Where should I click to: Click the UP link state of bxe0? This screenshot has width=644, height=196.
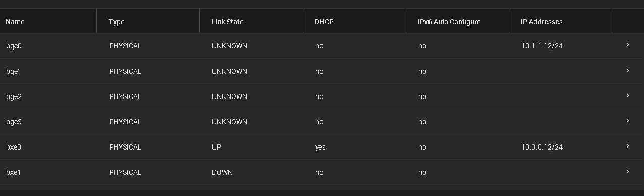point(217,147)
